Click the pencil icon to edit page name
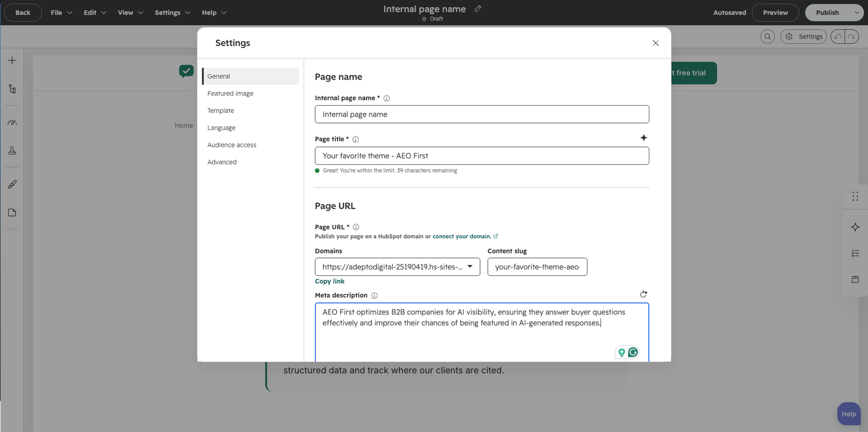 [477, 9]
